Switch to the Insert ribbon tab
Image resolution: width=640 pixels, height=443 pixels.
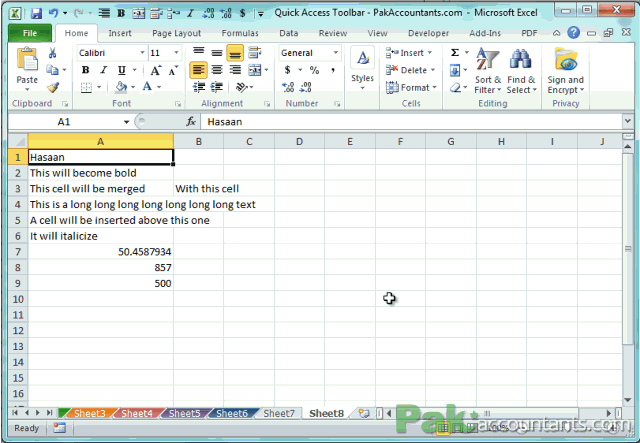pyautogui.click(x=120, y=33)
